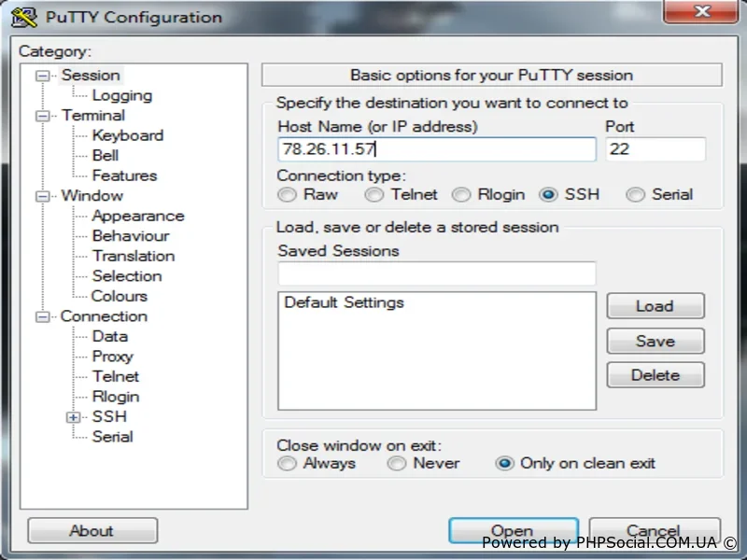This screenshot has width=747, height=560.
Task: Click the Load button
Action: (x=655, y=306)
